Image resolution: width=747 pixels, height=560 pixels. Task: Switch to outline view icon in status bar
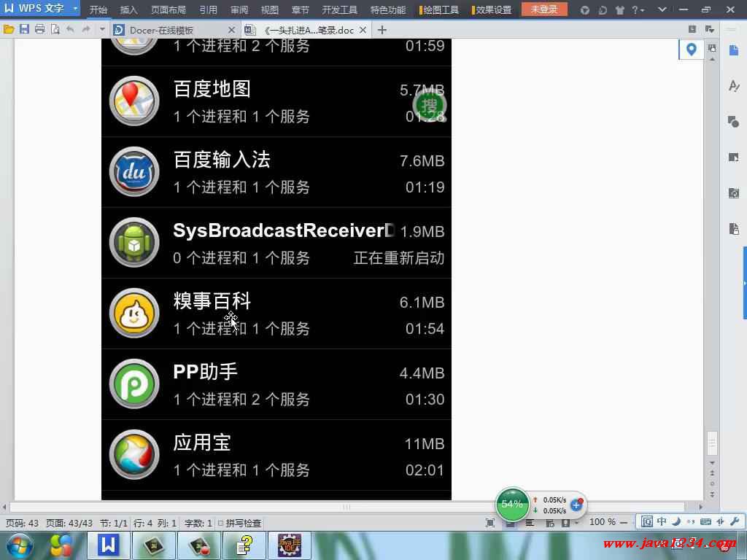(530, 523)
